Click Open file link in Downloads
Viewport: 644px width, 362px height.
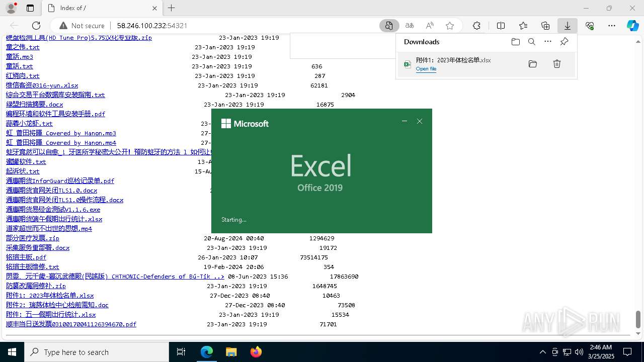coord(426,69)
